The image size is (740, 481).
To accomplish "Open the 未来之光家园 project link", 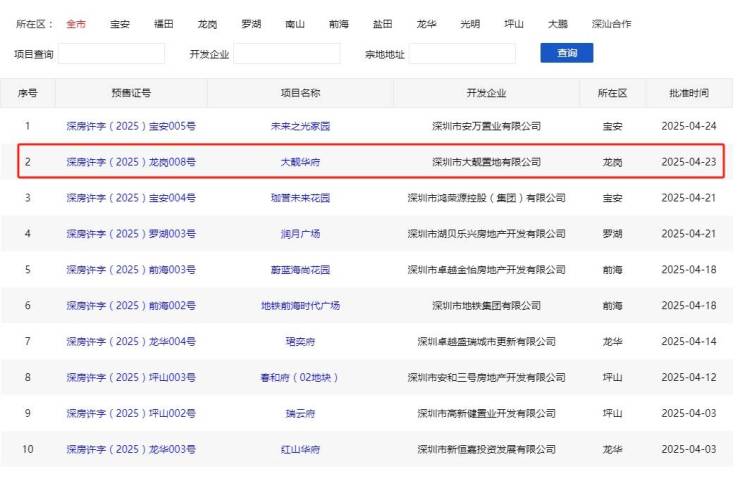I will 300,126.
